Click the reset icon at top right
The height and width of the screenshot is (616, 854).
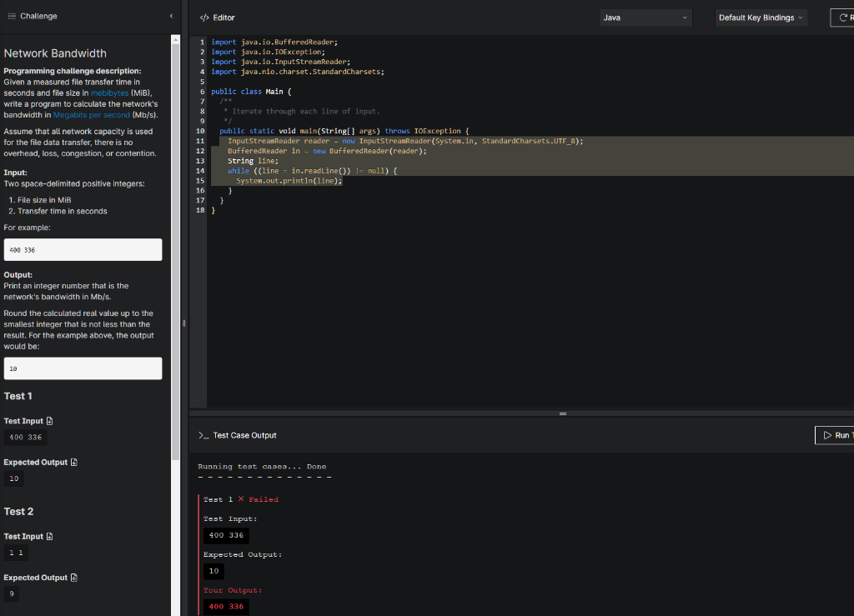pos(844,17)
